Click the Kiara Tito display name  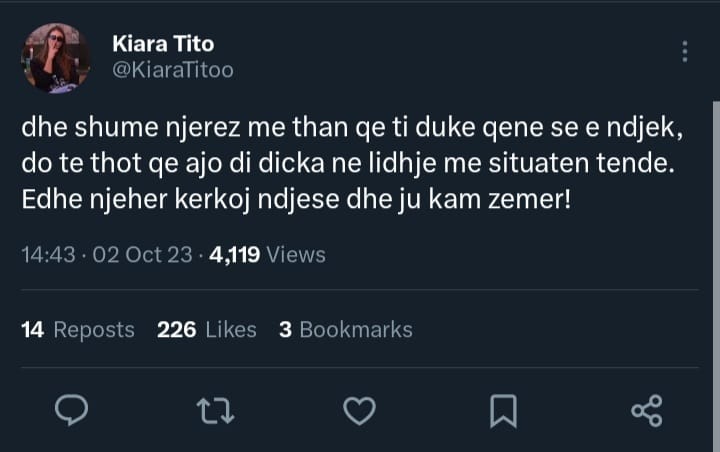click(162, 44)
